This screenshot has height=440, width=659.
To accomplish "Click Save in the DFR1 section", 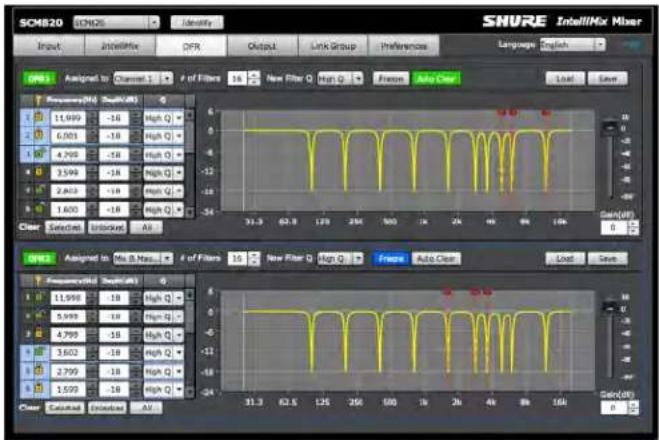I will click(608, 79).
